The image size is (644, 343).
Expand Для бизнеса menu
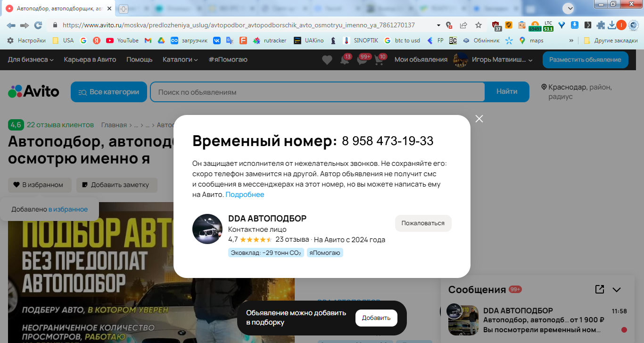31,59
